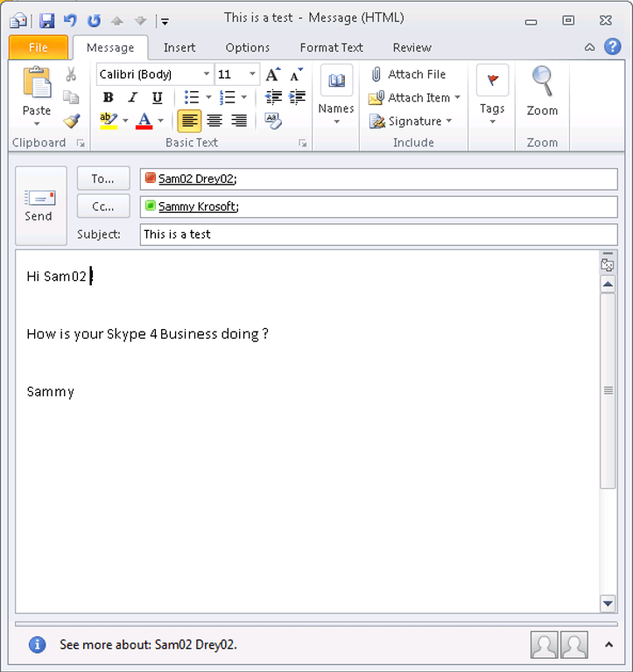Screen dimensions: 633x672
Task: Activate the Format Painter brush
Action: pyautogui.click(x=71, y=121)
